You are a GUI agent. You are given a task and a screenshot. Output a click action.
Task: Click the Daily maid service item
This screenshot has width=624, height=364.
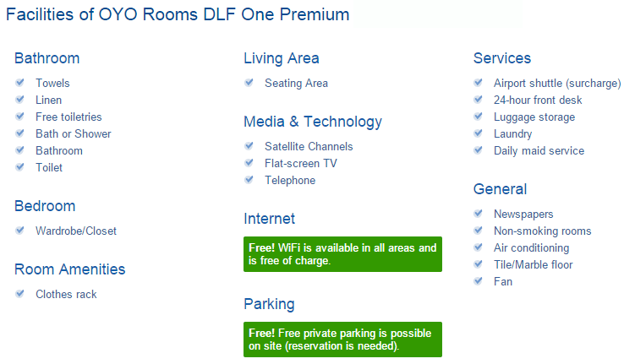pyautogui.click(x=539, y=151)
